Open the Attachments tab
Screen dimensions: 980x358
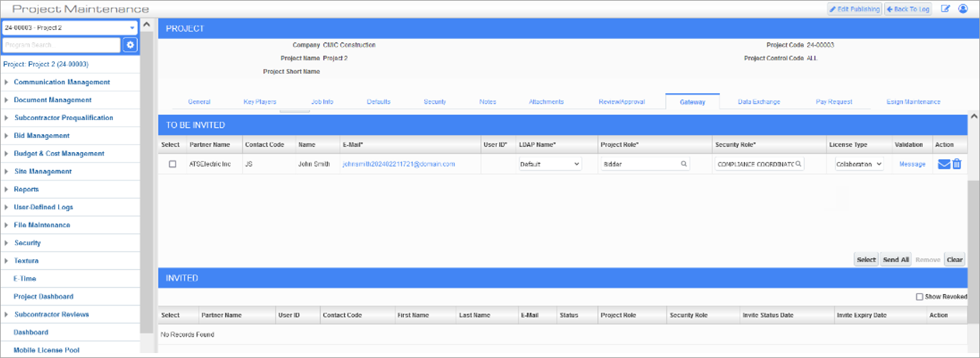[546, 102]
